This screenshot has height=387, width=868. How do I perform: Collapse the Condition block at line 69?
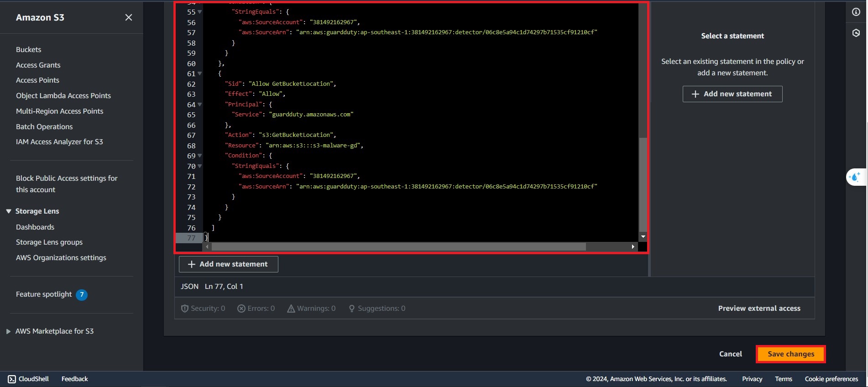200,156
